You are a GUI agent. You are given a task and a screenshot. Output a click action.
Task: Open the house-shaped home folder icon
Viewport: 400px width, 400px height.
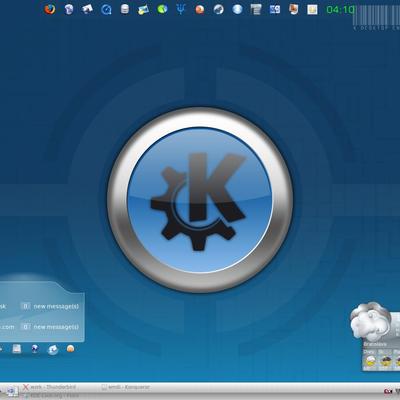click(87, 9)
